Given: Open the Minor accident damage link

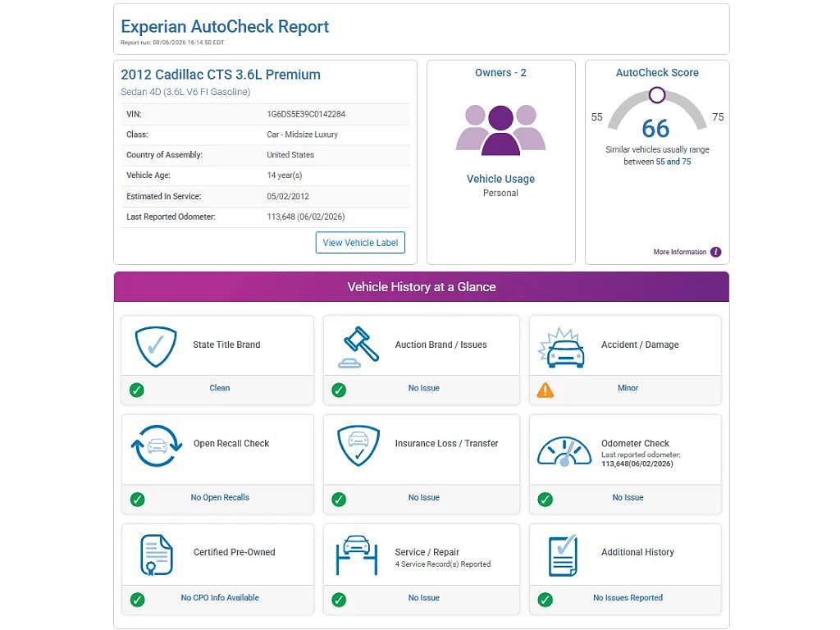Looking at the screenshot, I should coord(628,388).
